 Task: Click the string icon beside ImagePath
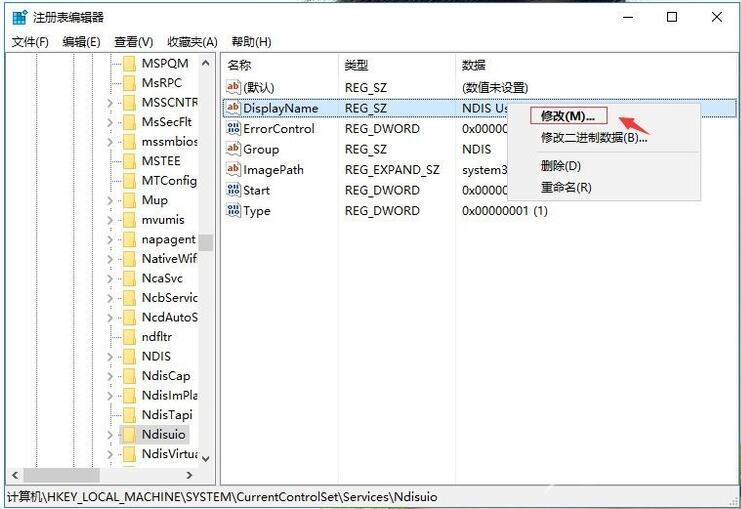click(234, 170)
